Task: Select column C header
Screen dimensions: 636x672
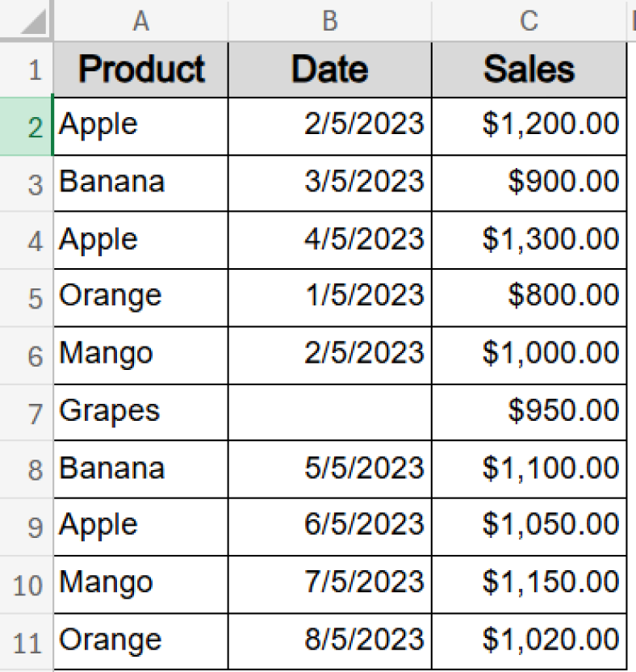Action: click(x=529, y=21)
